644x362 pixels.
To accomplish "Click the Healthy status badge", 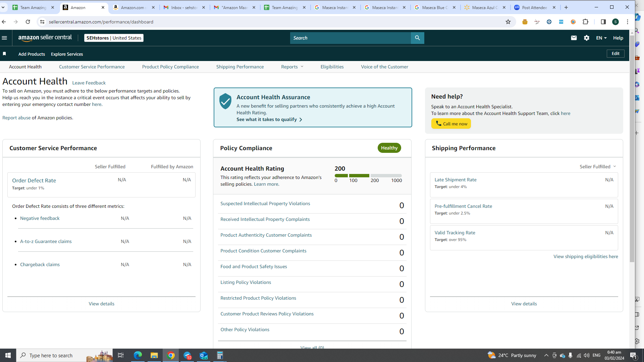I will click(x=389, y=148).
